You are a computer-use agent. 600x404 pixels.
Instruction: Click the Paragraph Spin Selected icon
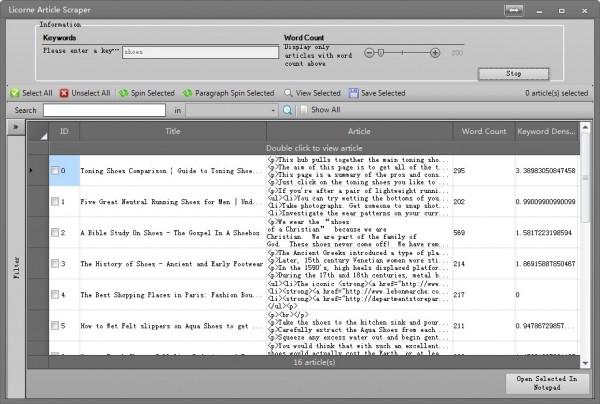(x=188, y=93)
